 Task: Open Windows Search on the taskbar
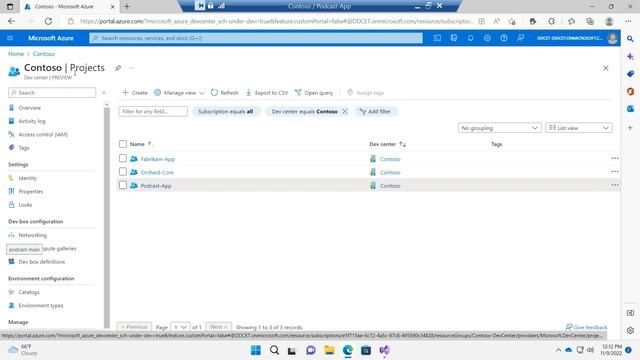coord(274,350)
